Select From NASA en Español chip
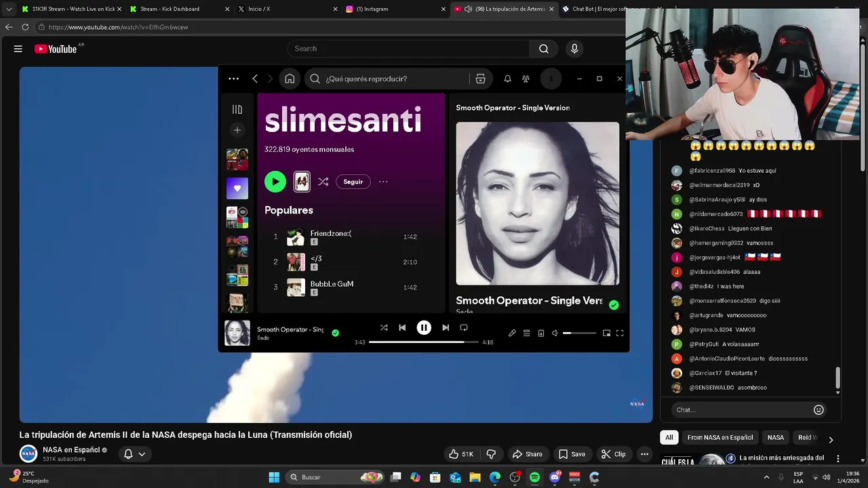This screenshot has width=868, height=488. [720, 437]
